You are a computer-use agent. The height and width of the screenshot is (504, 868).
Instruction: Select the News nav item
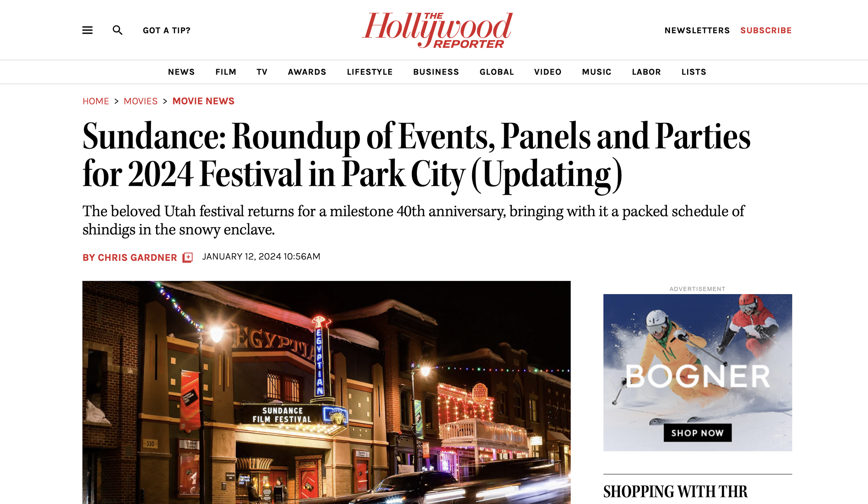(x=181, y=72)
